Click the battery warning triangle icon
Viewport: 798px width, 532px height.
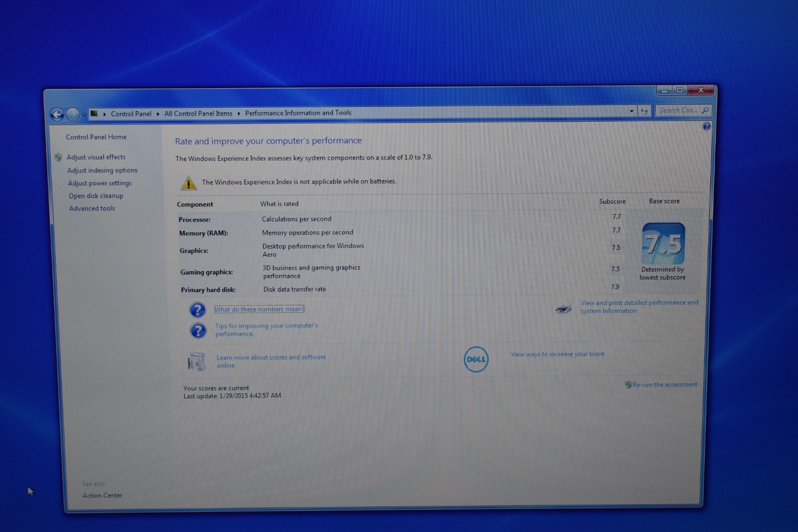188,183
